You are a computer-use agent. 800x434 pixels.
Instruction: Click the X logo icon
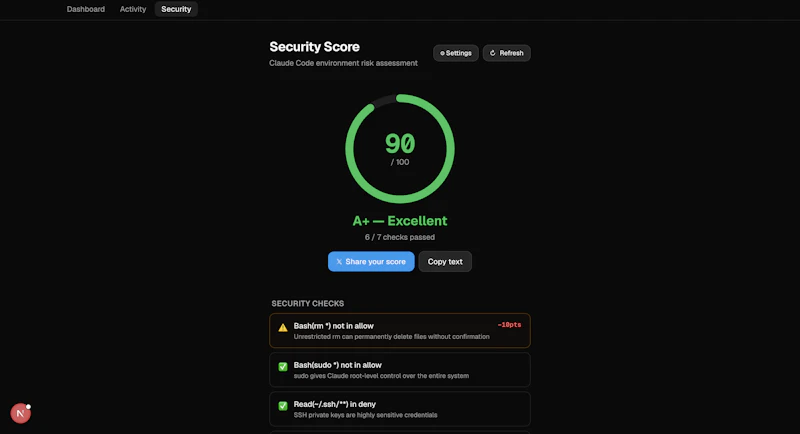(x=339, y=262)
